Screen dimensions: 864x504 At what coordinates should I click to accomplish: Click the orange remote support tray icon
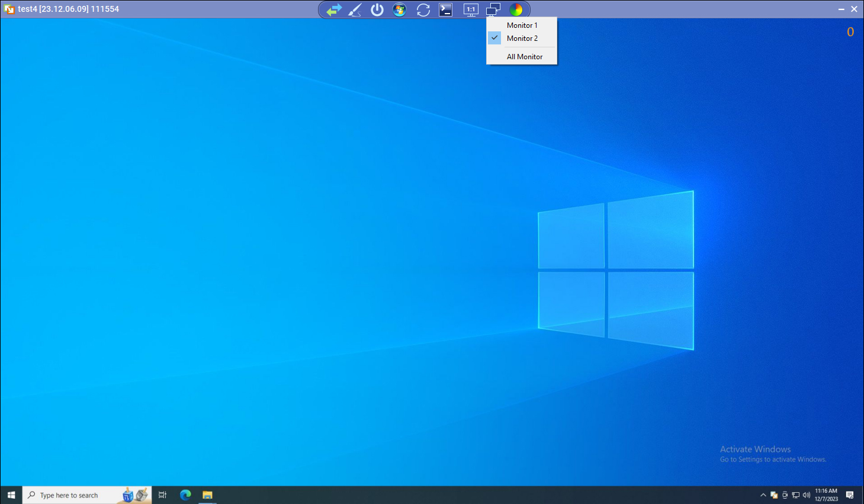774,495
